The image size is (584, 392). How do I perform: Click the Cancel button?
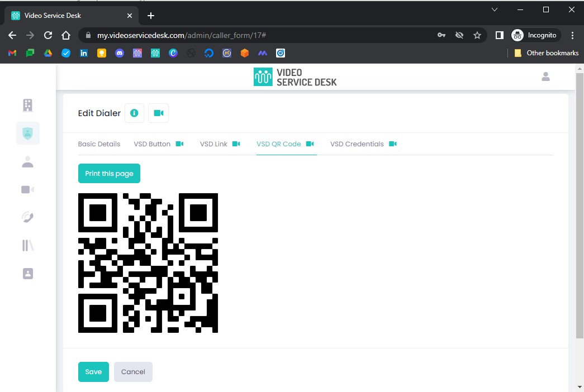coord(133,372)
